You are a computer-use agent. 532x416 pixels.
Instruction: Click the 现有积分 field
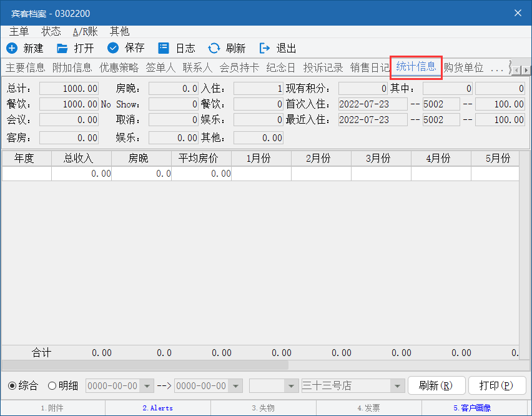(363, 89)
